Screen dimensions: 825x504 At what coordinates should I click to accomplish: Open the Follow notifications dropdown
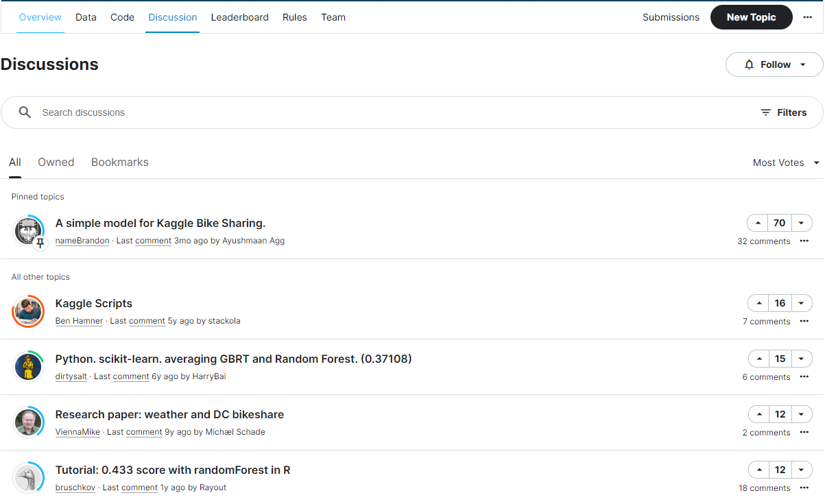[774, 64]
